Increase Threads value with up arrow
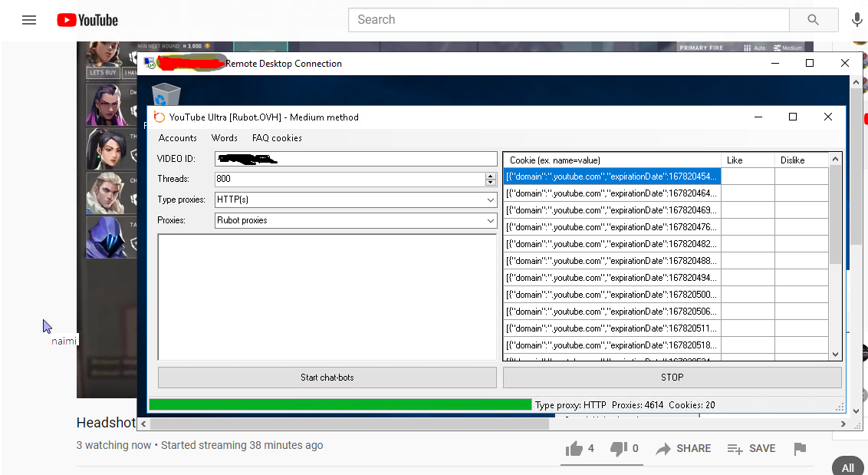 pyautogui.click(x=491, y=176)
